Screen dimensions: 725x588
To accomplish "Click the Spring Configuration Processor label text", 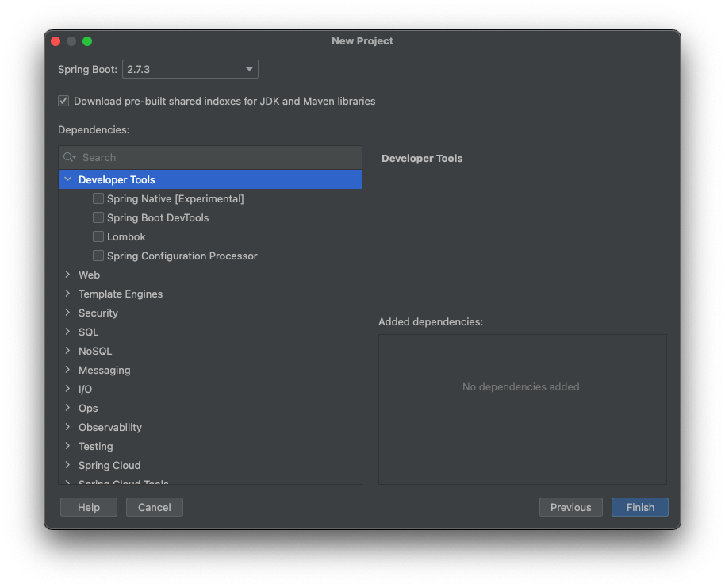I will tap(182, 256).
